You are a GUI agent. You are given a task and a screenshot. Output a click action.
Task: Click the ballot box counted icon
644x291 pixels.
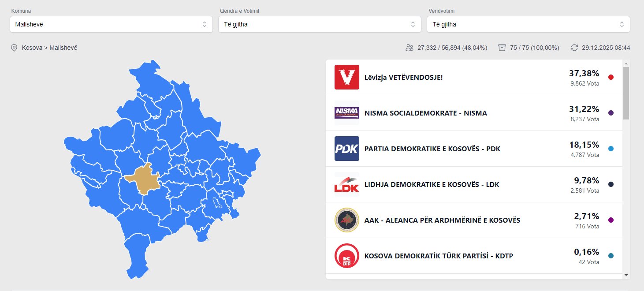tap(502, 48)
